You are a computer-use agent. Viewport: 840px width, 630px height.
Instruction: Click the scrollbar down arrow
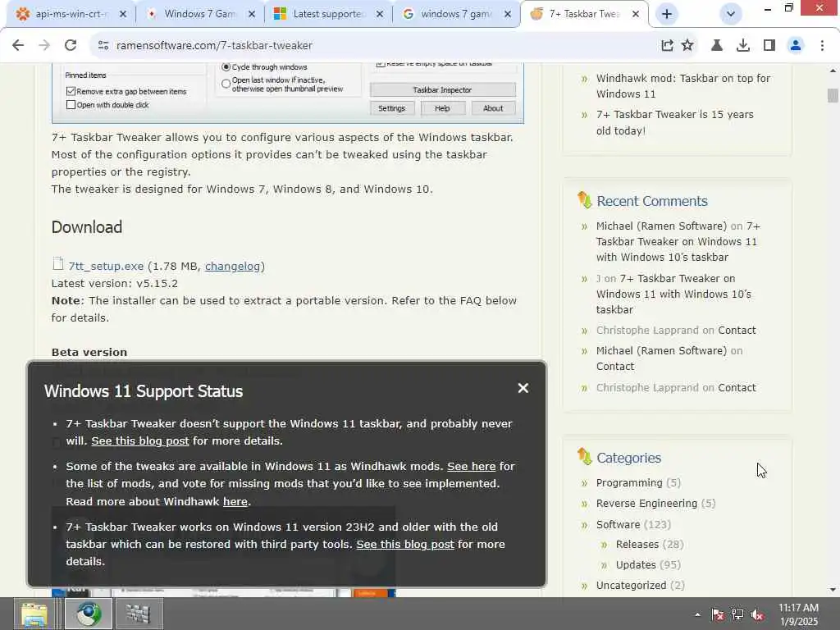[833, 590]
